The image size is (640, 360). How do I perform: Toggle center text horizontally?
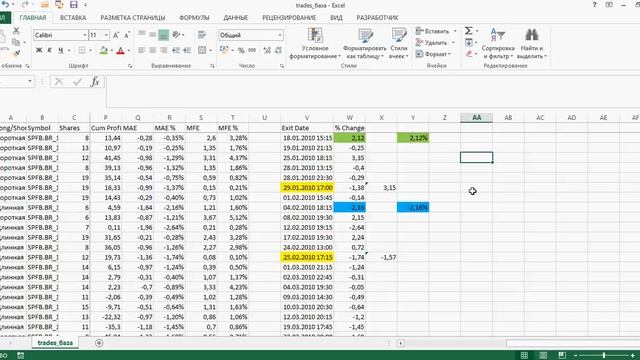click(x=153, y=50)
